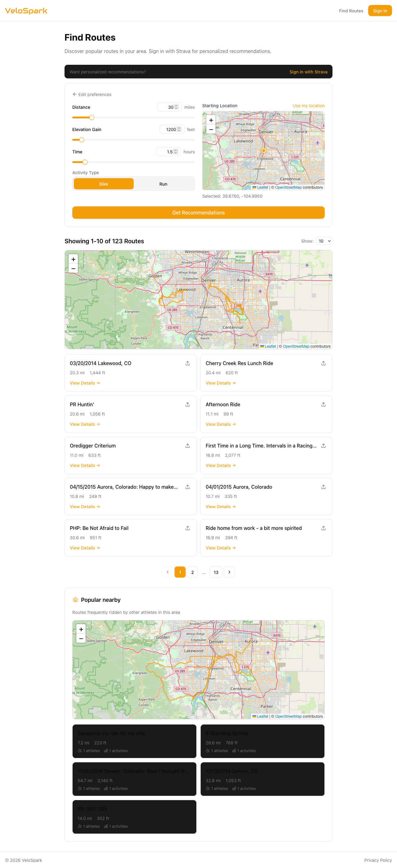Open the Show results-per-page dropdown
The height and width of the screenshot is (868, 397).
pyautogui.click(x=324, y=241)
